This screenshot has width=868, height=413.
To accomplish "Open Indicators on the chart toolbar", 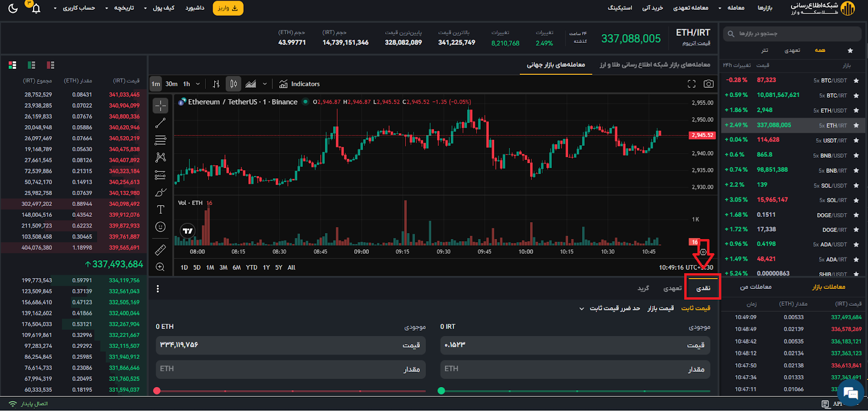I will (x=299, y=84).
